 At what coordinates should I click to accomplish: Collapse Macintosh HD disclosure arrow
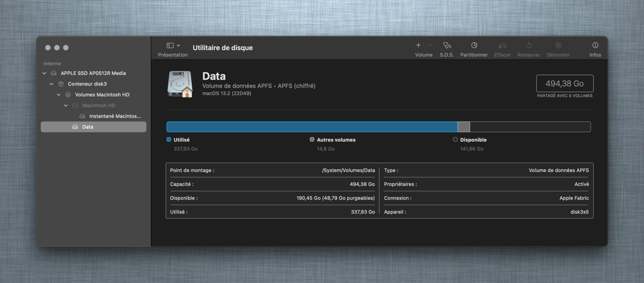coord(66,105)
